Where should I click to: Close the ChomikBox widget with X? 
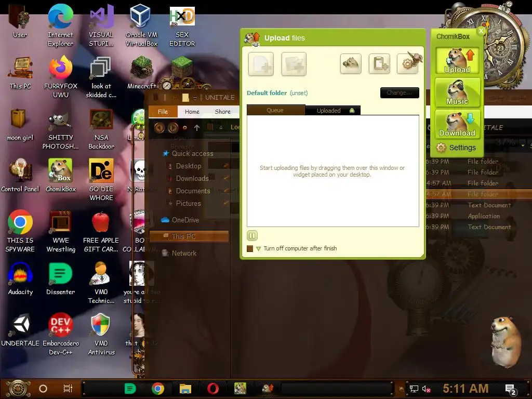tap(481, 31)
